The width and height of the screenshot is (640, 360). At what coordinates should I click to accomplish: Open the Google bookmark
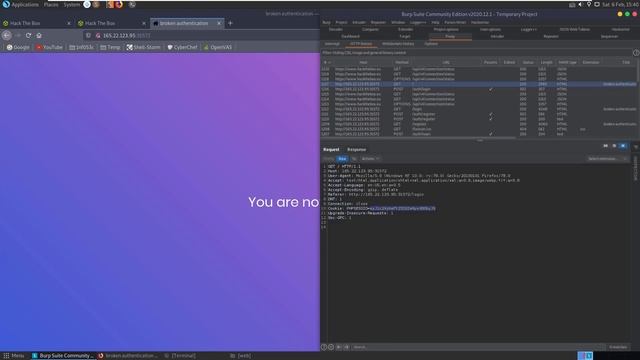click(18, 47)
